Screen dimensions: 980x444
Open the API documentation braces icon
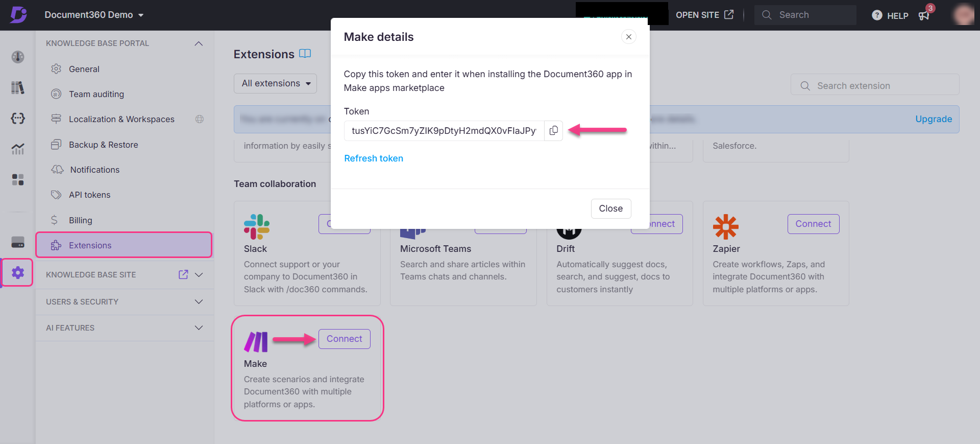(18, 119)
